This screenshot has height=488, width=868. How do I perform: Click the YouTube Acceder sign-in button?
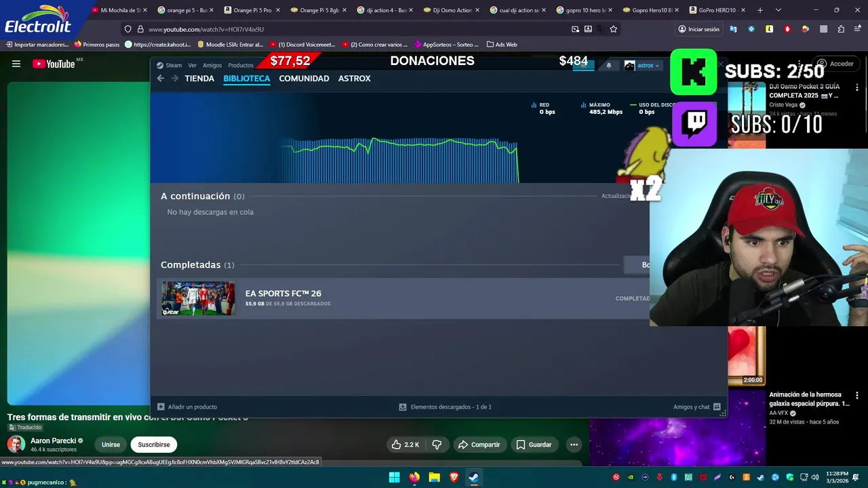[836, 64]
